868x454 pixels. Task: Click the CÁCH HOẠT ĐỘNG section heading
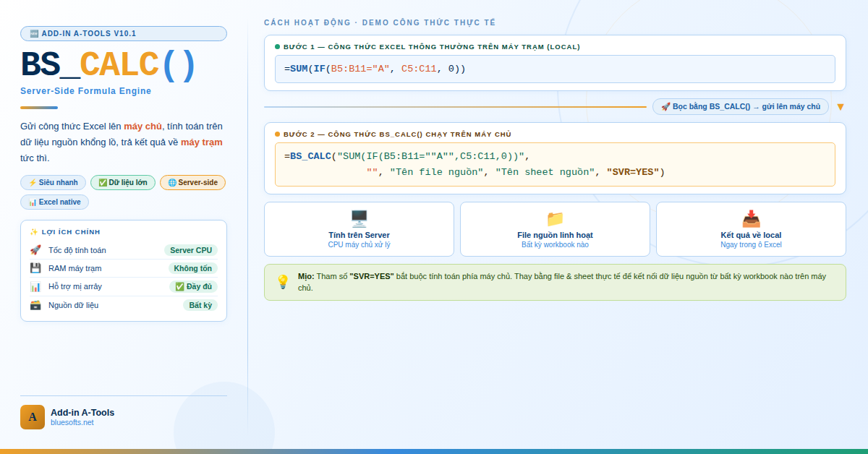pos(380,23)
